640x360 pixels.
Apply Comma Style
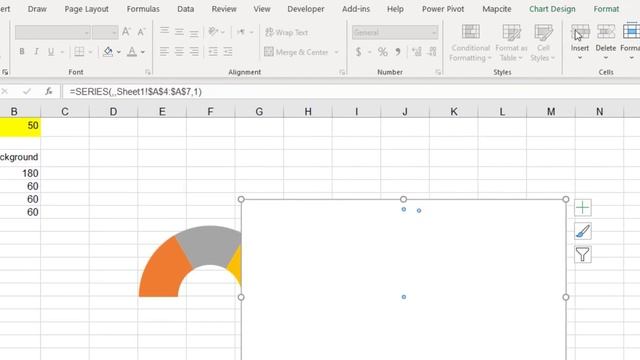398,52
